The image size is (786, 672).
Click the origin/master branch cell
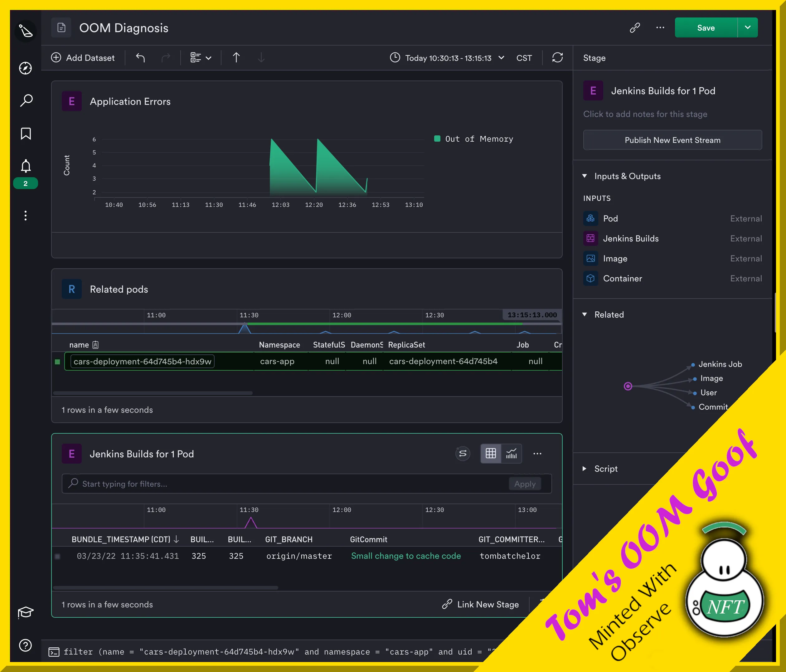coord(299,556)
